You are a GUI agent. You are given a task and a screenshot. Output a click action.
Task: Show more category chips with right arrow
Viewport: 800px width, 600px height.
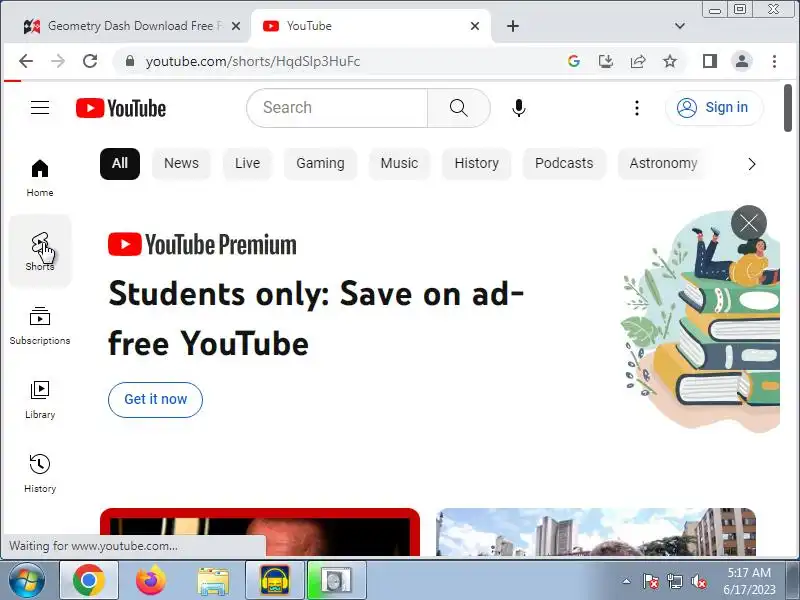pos(752,164)
